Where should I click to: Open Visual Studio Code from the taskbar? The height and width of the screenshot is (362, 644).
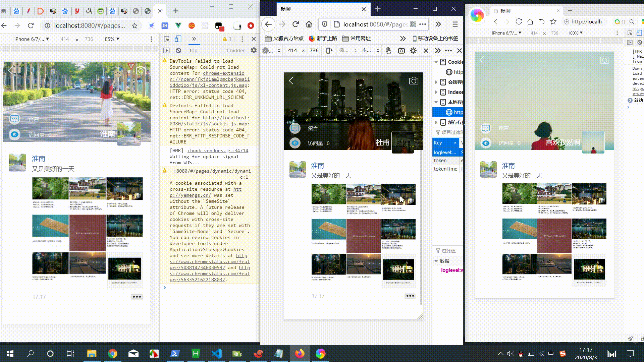[217, 354]
